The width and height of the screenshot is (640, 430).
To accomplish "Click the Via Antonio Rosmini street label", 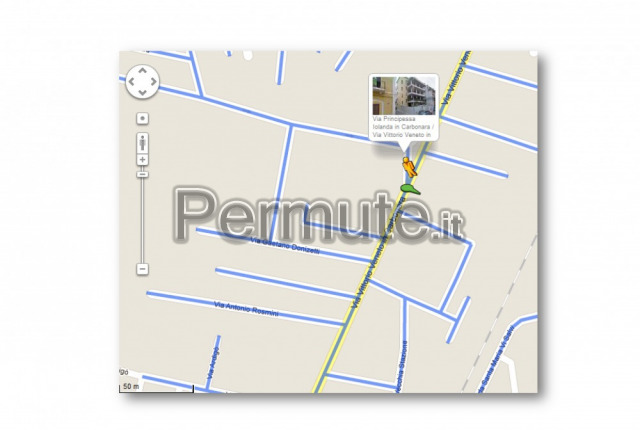I will [x=246, y=309].
